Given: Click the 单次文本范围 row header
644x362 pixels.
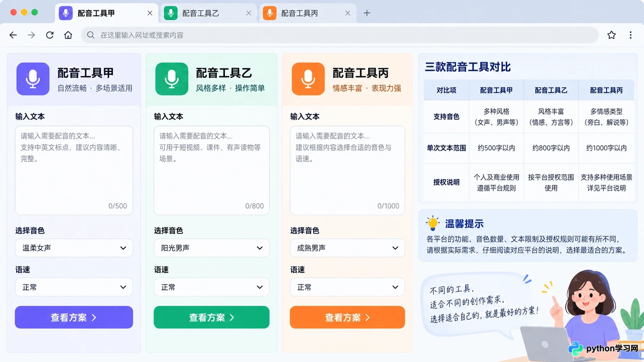Looking at the screenshot, I should (x=446, y=148).
